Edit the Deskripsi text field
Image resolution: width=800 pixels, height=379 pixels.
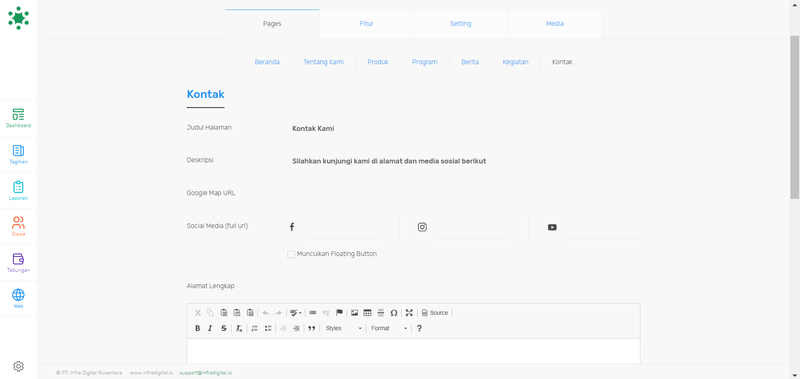464,161
